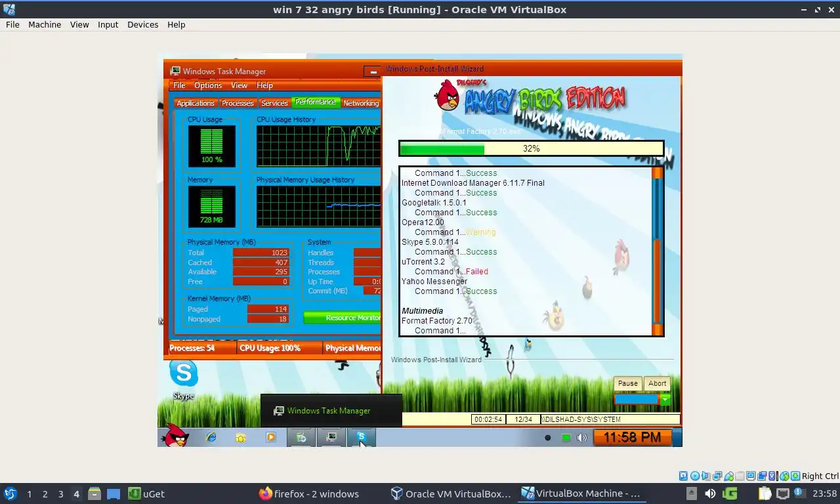Open the host start menu icon
This screenshot has height=504, width=840.
tap(10, 493)
